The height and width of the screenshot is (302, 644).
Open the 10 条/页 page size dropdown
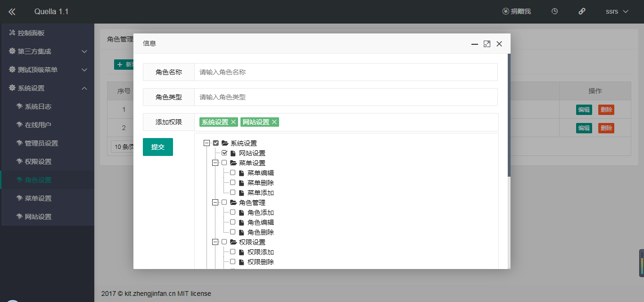122,146
